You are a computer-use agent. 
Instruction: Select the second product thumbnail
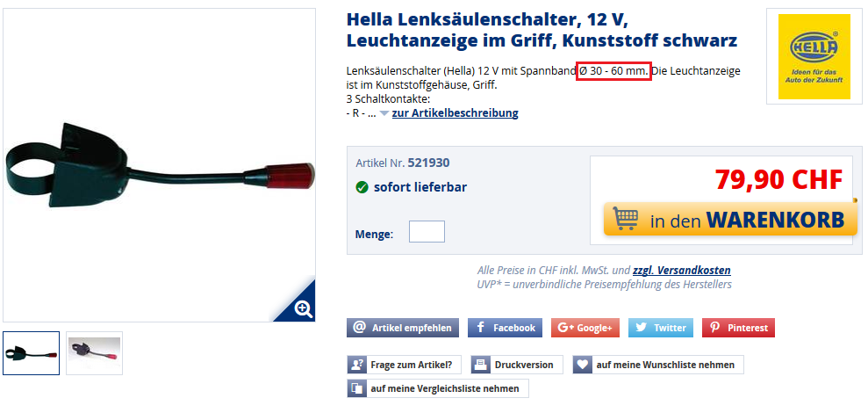point(94,353)
